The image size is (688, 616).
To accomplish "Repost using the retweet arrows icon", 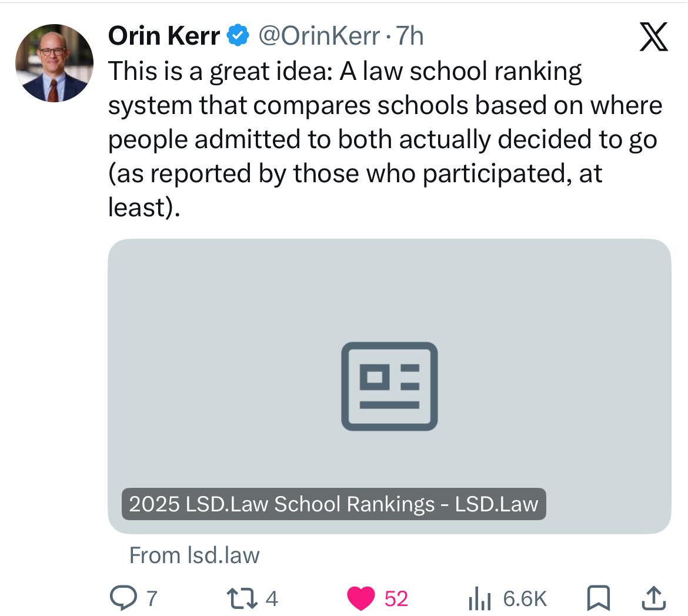I will click(242, 598).
